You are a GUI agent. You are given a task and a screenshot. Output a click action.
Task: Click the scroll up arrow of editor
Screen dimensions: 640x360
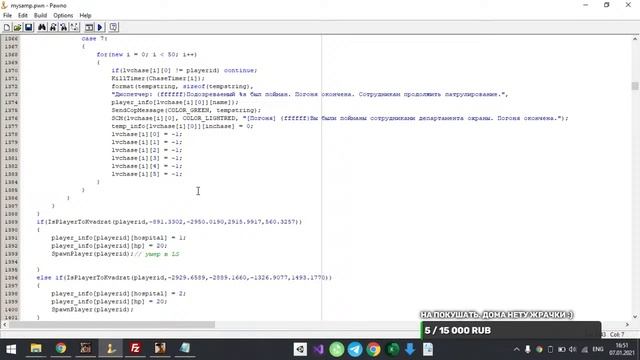tap(635, 39)
